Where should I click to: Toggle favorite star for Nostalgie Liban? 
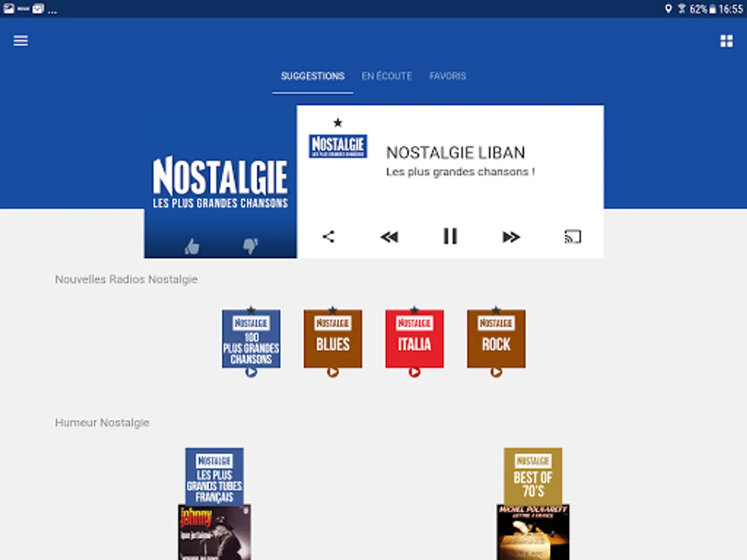click(338, 123)
